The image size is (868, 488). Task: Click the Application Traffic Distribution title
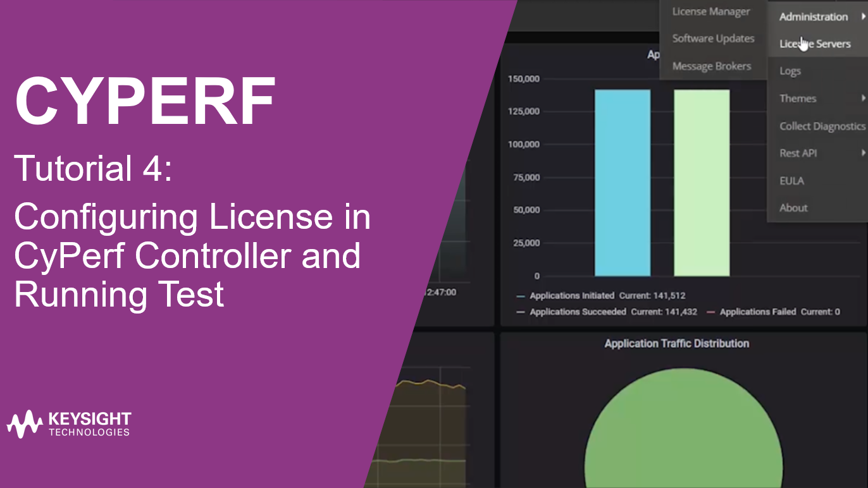(677, 344)
